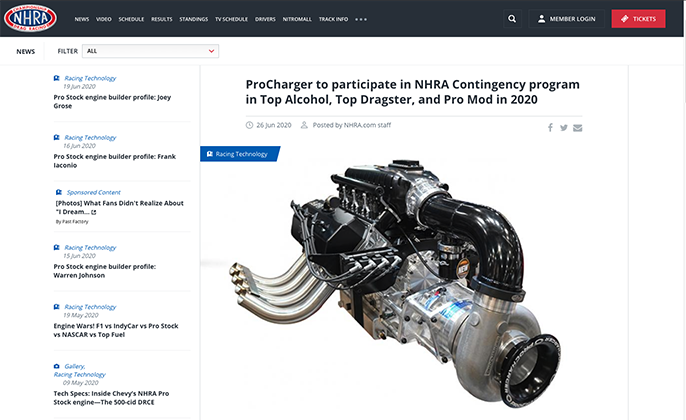Open the TV Schedule menu item
The image size is (686, 420).
coord(231,19)
